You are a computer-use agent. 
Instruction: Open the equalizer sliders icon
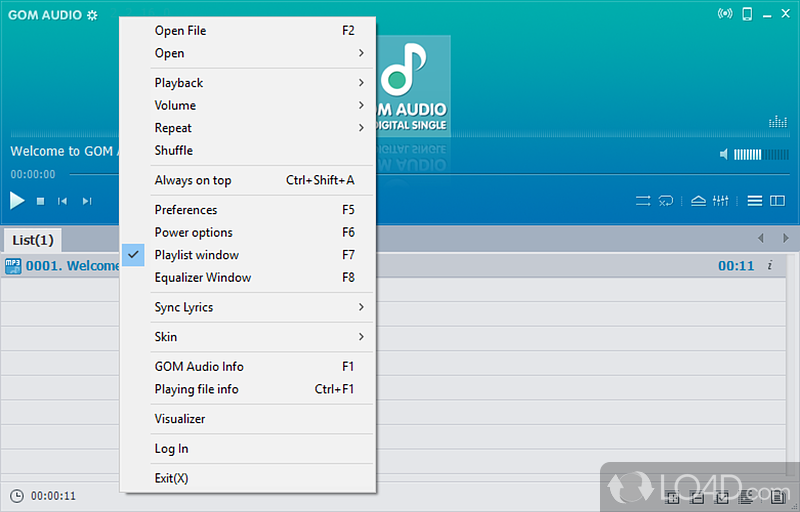[x=720, y=201]
